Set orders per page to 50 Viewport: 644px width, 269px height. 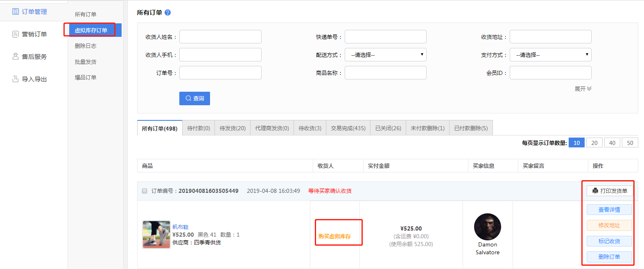pyautogui.click(x=630, y=143)
